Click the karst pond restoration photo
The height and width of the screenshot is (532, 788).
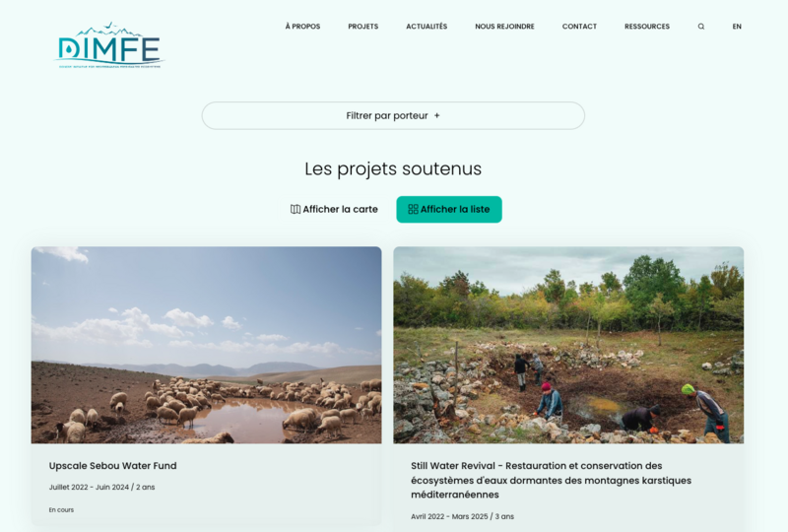click(568, 345)
